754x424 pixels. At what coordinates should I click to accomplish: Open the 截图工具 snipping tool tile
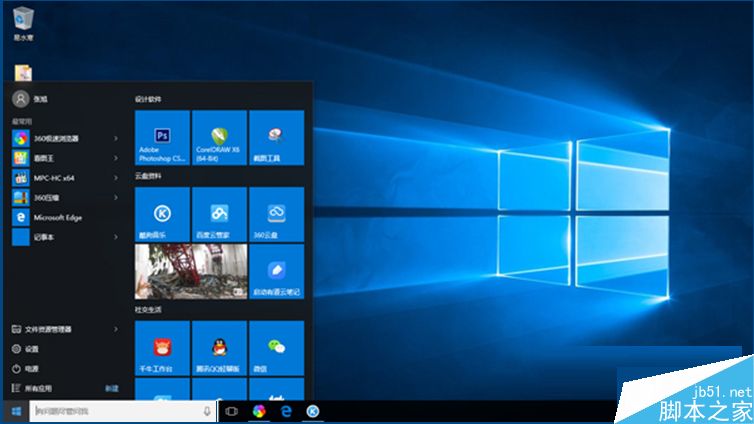pyautogui.click(x=276, y=138)
